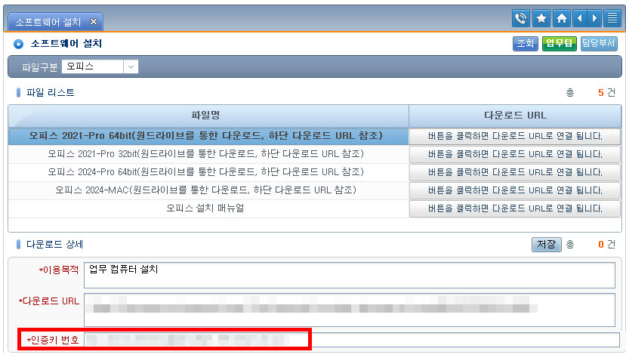Click the left arrow previous icon

[579, 18]
